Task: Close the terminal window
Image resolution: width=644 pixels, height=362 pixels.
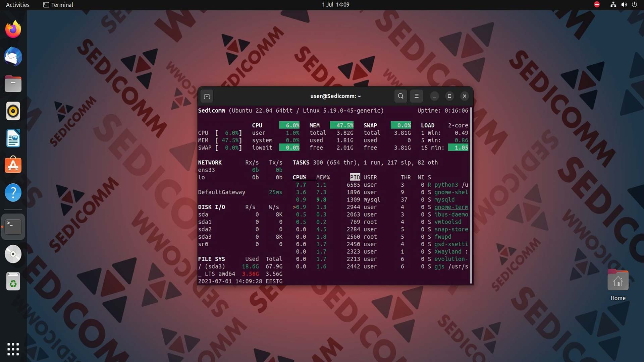Action: (x=465, y=96)
